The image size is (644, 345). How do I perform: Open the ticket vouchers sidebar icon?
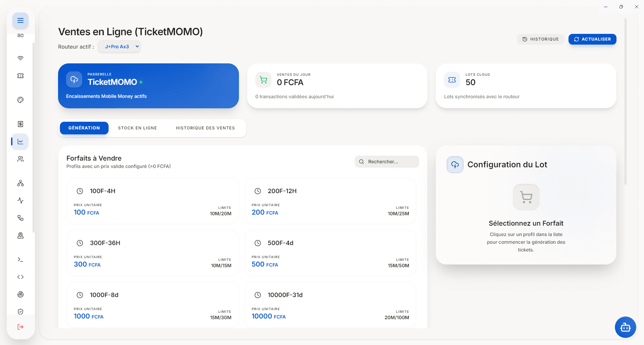(20, 76)
